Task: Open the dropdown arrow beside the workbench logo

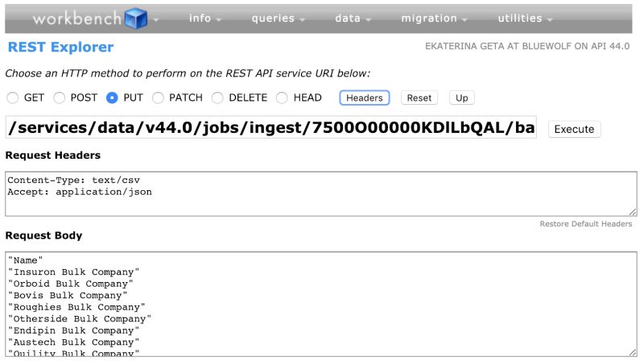Action: pos(156,19)
